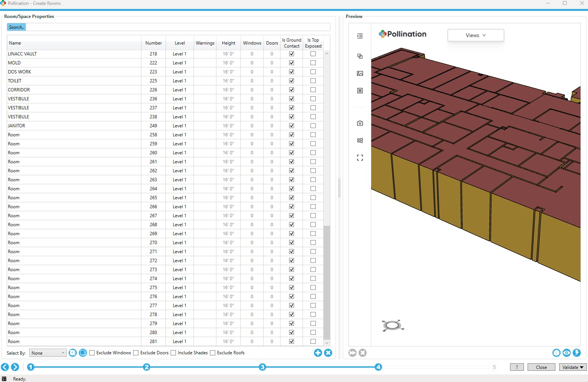Click the Close button
The width and height of the screenshot is (588, 382).
coord(541,367)
